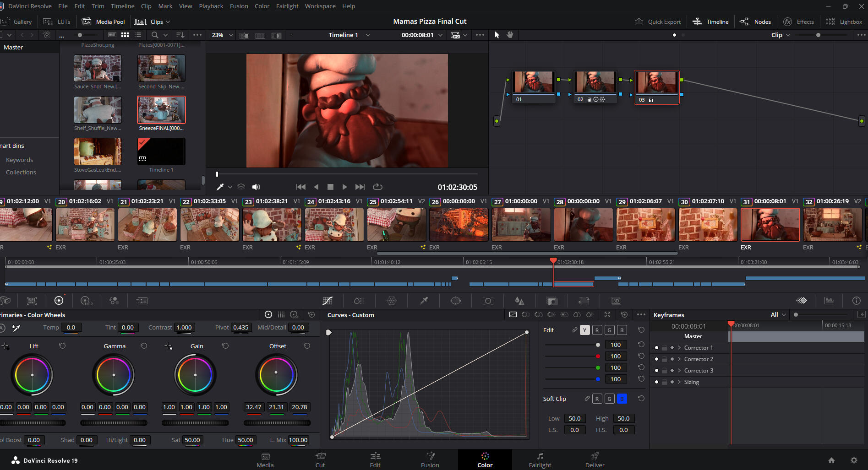The height and width of the screenshot is (470, 868).
Task: Open the Power Window palette
Action: 456,301
